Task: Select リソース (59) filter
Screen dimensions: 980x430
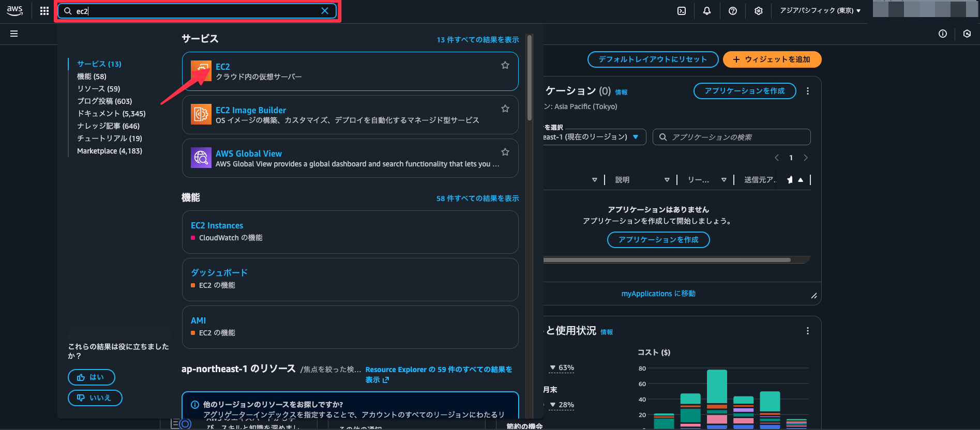Action: tap(99, 89)
